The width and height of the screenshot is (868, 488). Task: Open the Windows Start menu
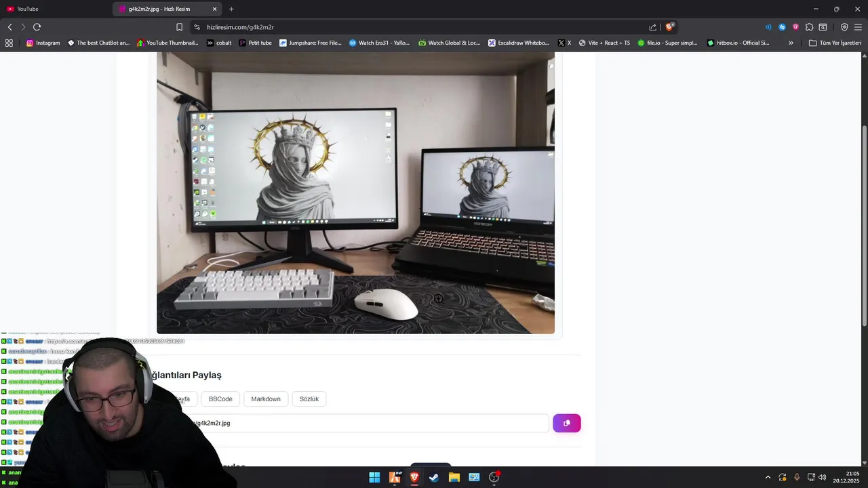click(374, 477)
